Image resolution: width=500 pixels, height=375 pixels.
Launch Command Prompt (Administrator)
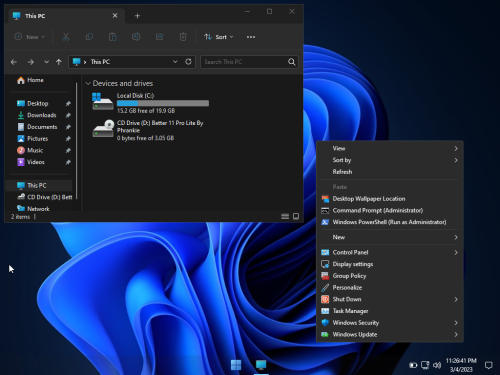[x=390, y=210]
